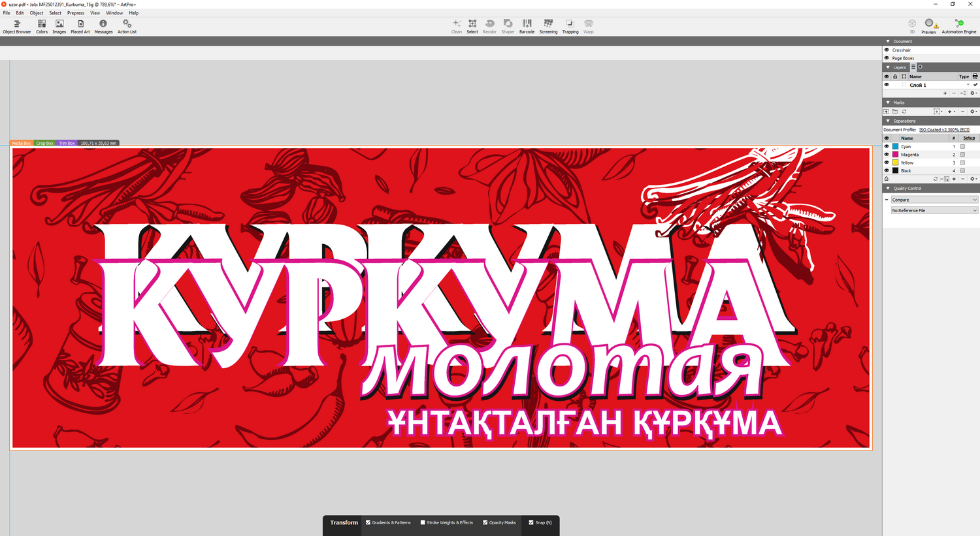Open the marks folder icon
The height and width of the screenshot is (536, 980).
895,112
